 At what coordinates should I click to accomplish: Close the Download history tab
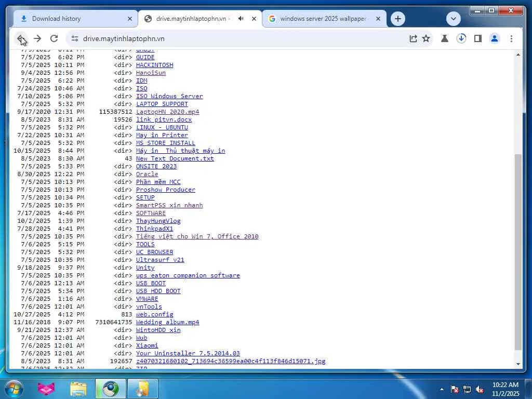pyautogui.click(x=129, y=19)
